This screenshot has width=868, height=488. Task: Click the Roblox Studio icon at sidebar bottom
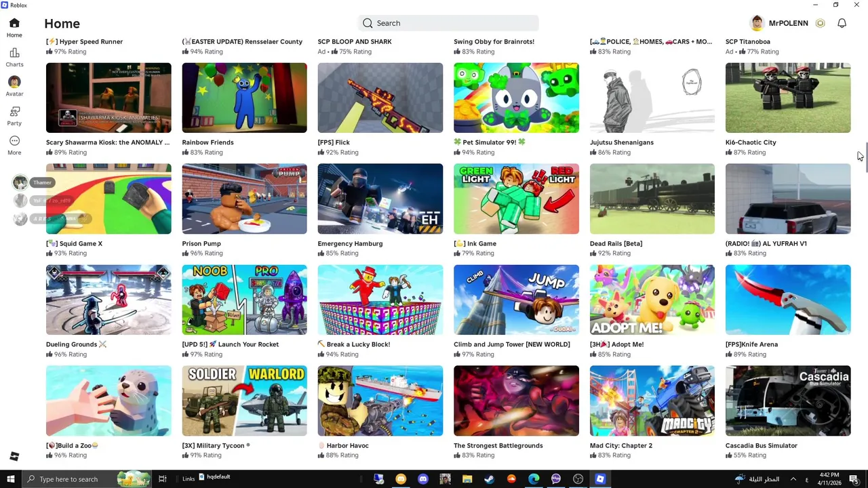(14, 456)
